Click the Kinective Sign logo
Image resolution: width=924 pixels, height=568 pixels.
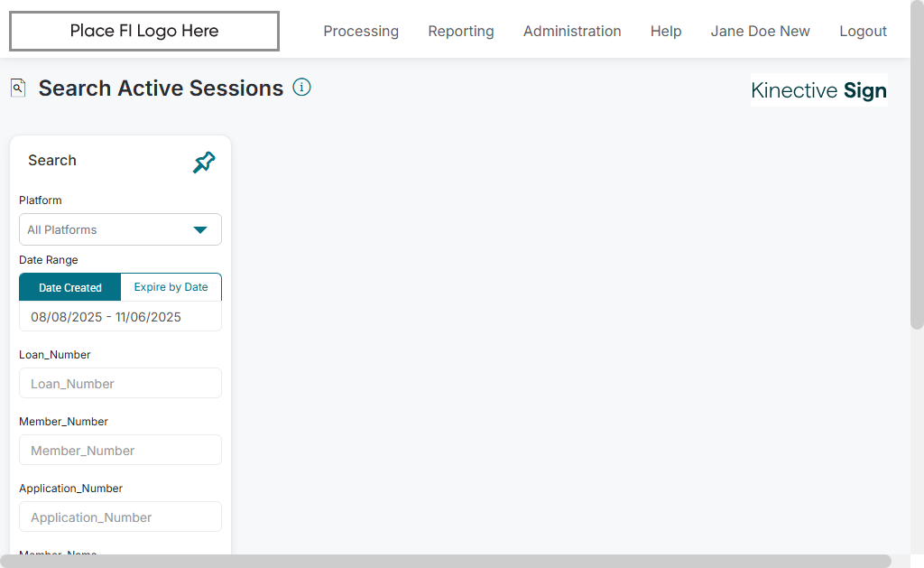tap(818, 90)
